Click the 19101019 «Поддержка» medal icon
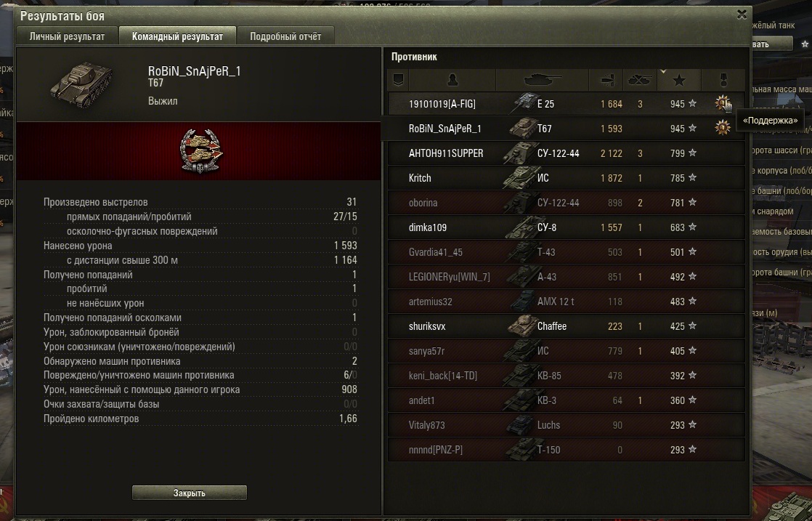 722,103
